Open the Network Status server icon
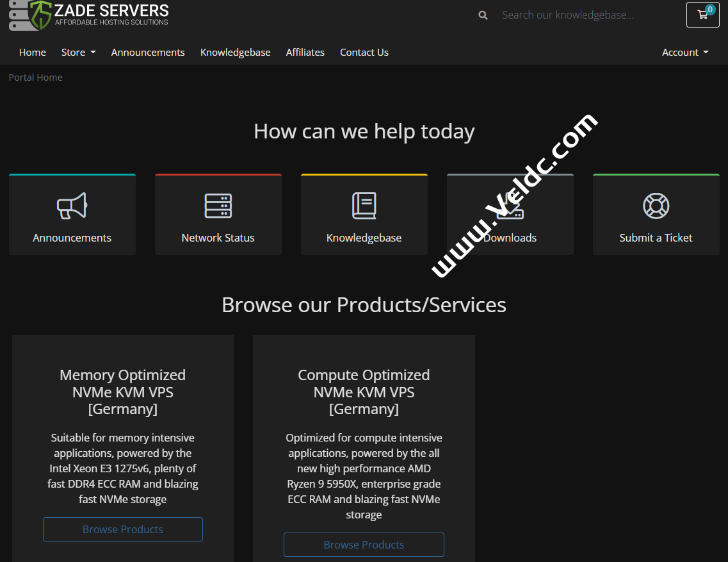This screenshot has width=728, height=562. coord(218,206)
